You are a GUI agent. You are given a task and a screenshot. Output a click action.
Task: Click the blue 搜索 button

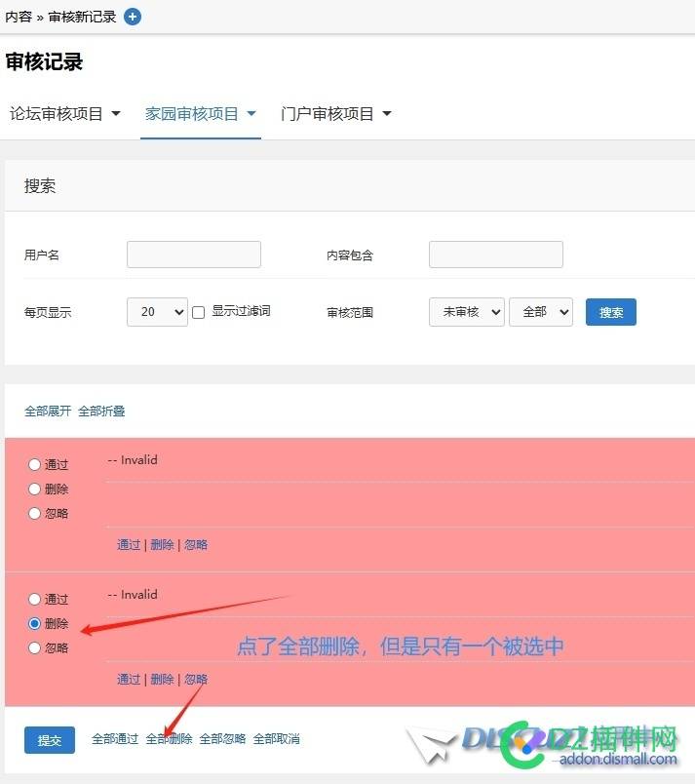(611, 312)
